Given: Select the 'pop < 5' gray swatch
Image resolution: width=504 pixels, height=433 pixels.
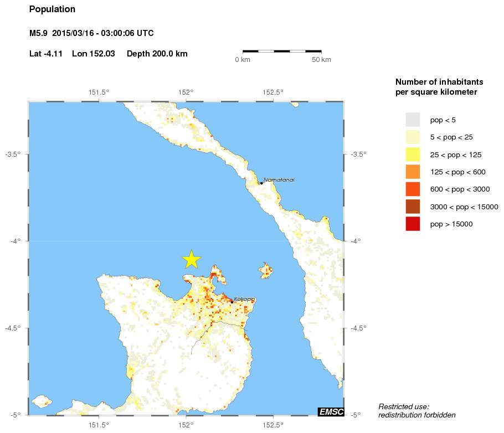Looking at the screenshot, I should click(413, 120).
